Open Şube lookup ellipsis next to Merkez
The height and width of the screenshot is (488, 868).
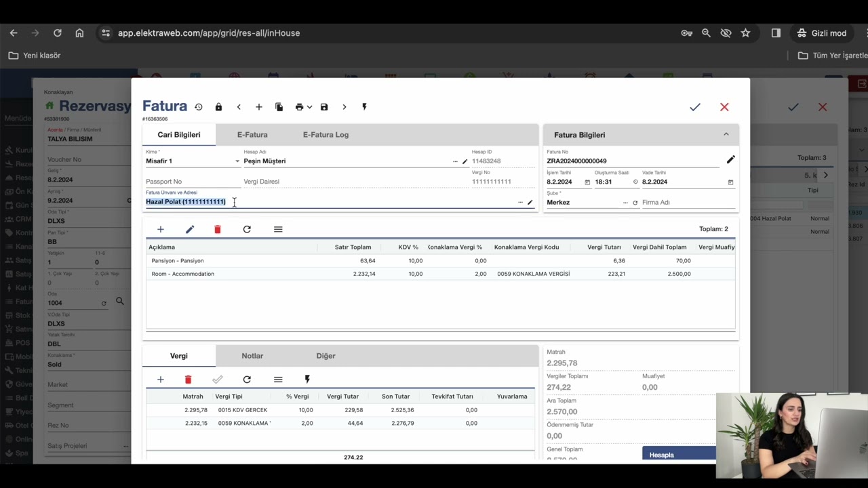625,203
